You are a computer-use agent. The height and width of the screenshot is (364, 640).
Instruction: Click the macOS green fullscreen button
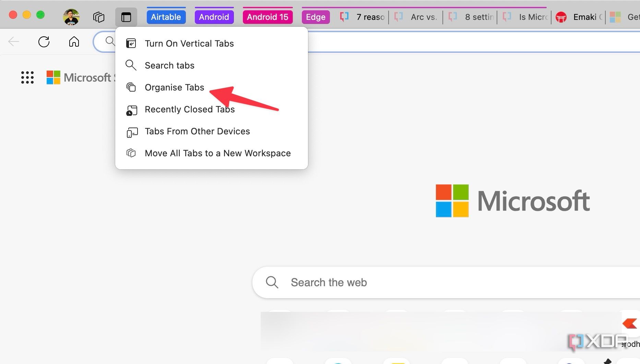[40, 15]
